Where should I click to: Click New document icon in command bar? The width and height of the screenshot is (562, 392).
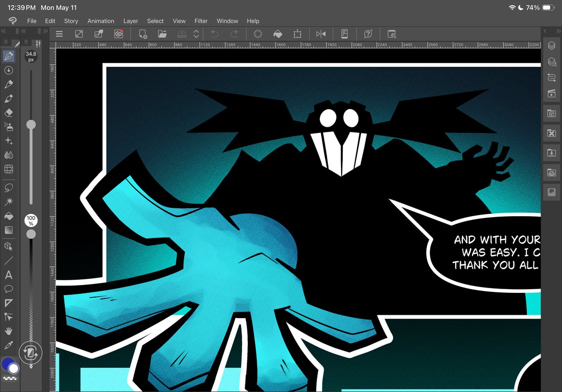143,34
